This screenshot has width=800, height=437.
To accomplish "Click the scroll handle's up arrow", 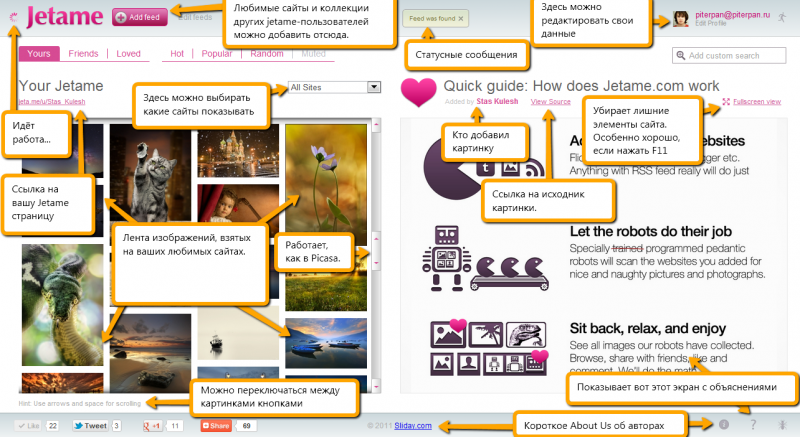I will [377, 239].
